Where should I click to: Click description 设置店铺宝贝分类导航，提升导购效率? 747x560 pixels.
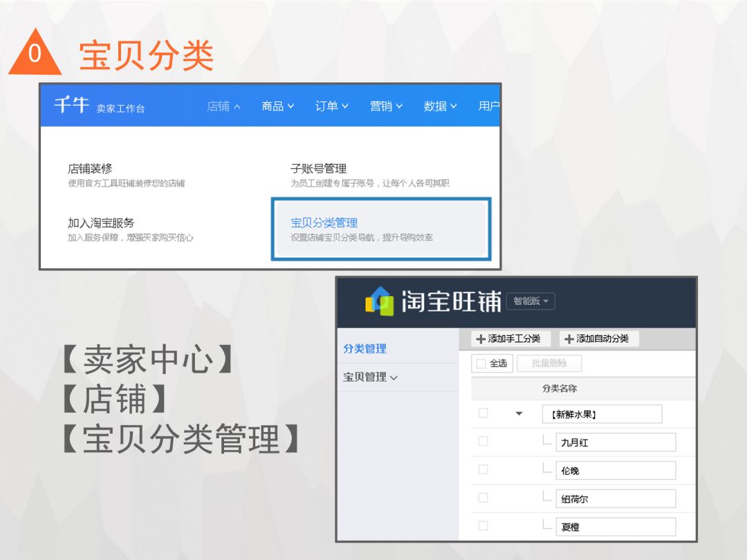[x=362, y=238]
